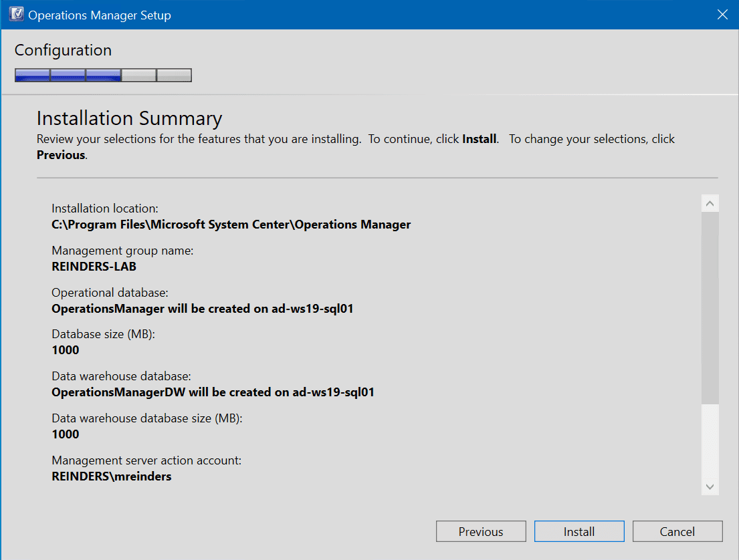Select the Configuration heading text
This screenshot has width=739, height=560.
(x=62, y=50)
